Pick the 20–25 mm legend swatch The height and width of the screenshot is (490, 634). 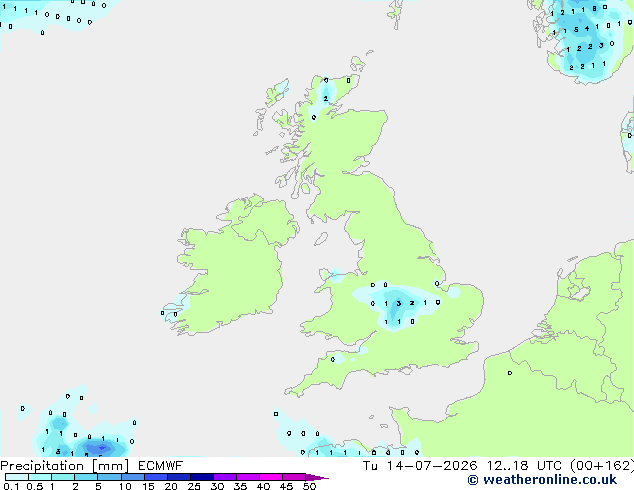[x=179, y=477]
